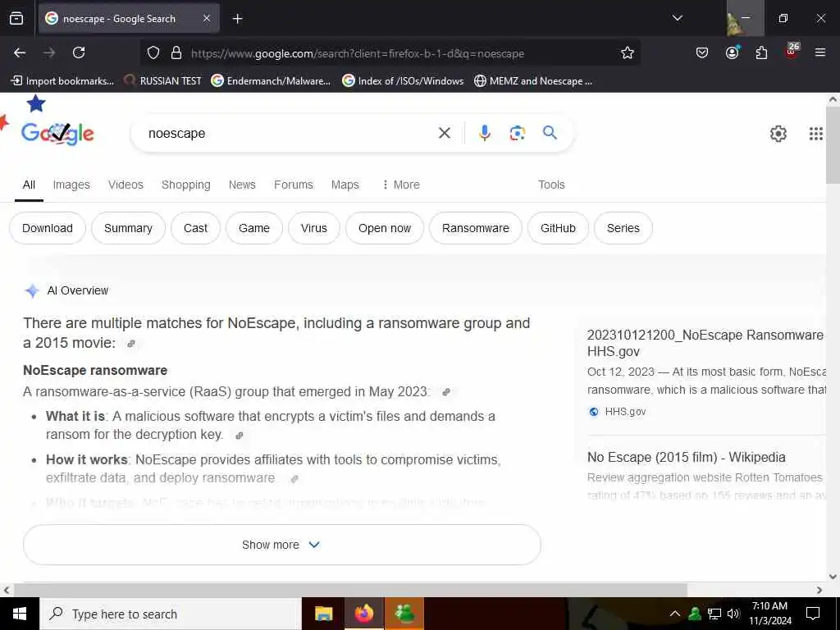Filter results with Download chip

click(48, 228)
